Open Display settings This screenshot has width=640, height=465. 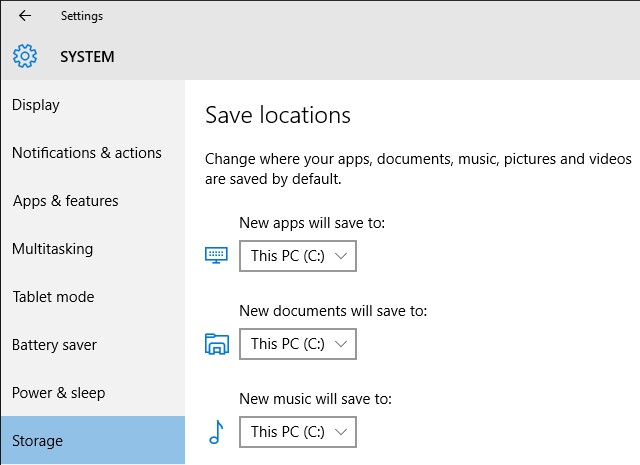coord(36,105)
